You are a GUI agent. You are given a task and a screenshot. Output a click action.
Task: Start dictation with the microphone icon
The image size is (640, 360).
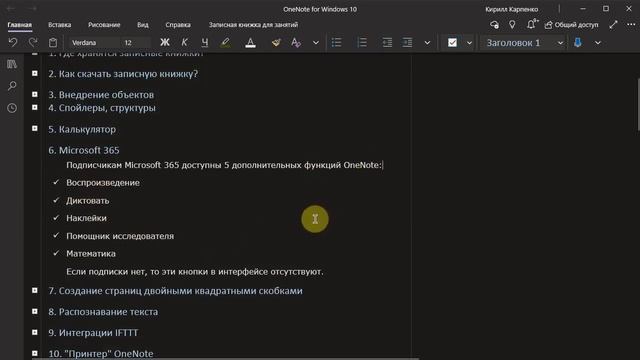click(578, 42)
